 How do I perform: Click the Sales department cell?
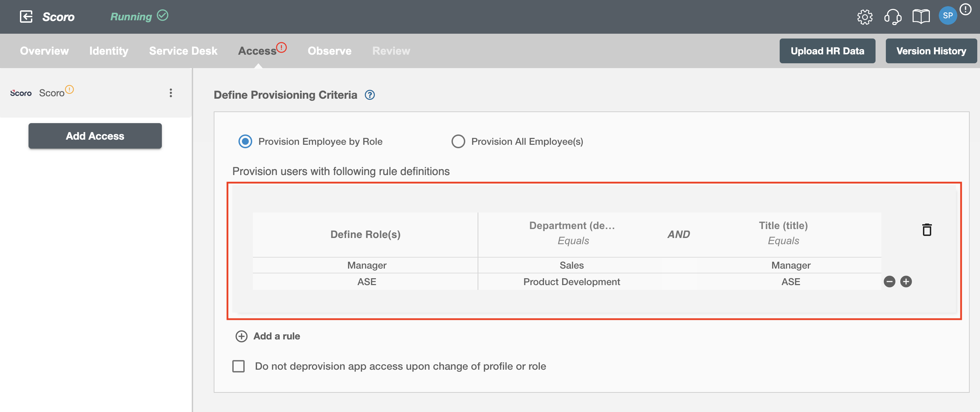571,265
